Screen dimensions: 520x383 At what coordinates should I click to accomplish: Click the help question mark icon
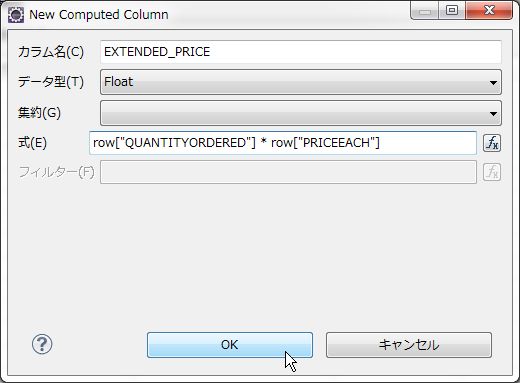pyautogui.click(x=42, y=344)
